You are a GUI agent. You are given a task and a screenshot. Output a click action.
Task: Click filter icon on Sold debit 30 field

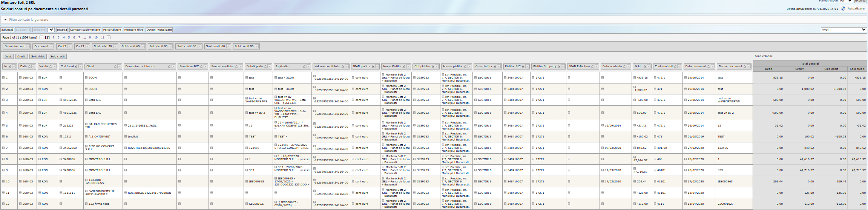115,46
